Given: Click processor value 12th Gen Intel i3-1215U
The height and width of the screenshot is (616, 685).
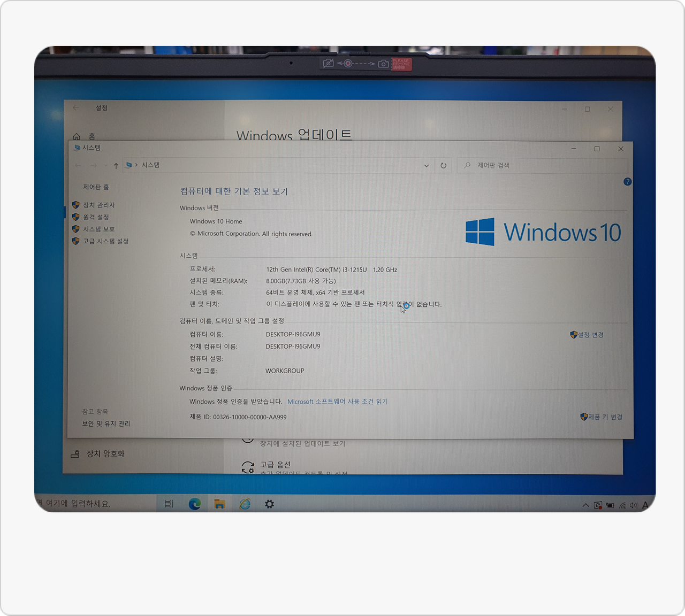Looking at the screenshot, I should pyautogui.click(x=332, y=269).
